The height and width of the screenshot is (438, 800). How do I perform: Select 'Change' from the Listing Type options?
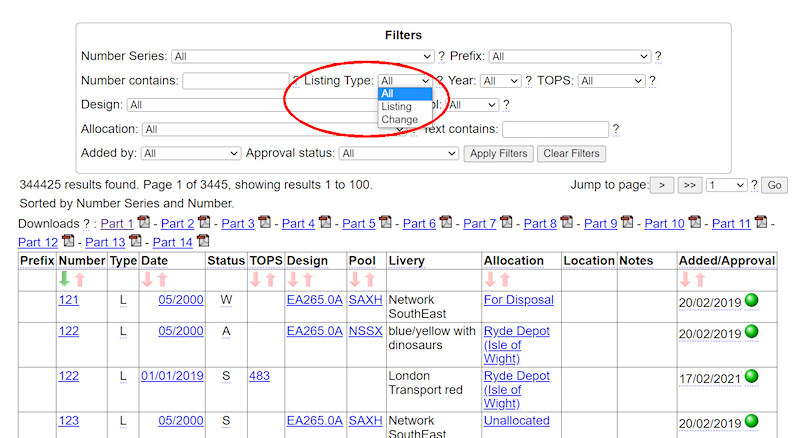coord(400,120)
